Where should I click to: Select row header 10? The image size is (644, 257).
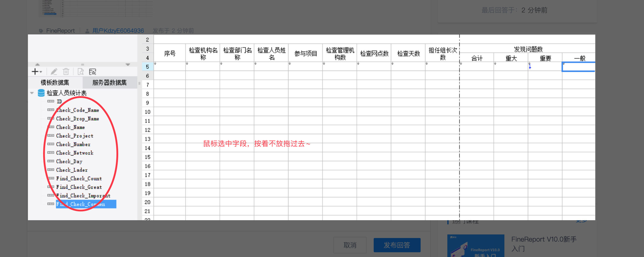(x=147, y=112)
